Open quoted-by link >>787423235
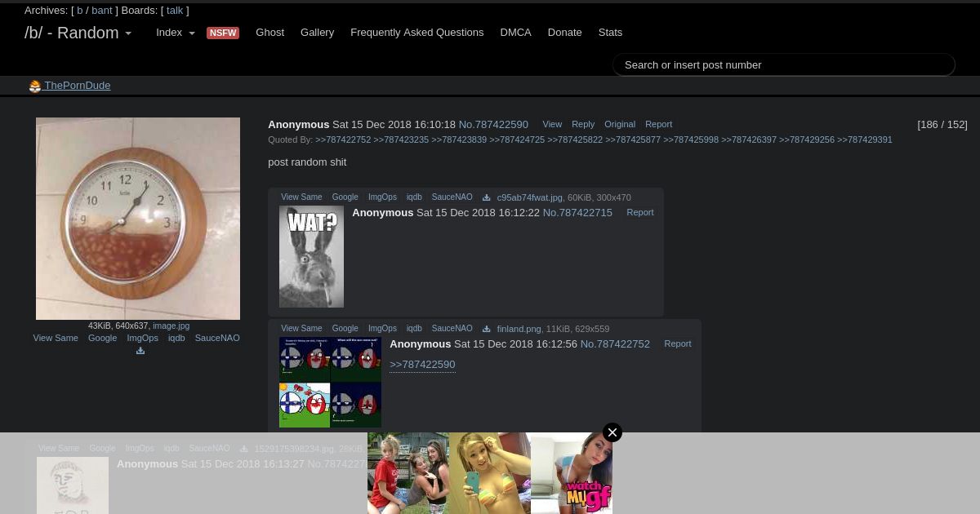The image size is (980, 514). click(x=401, y=140)
